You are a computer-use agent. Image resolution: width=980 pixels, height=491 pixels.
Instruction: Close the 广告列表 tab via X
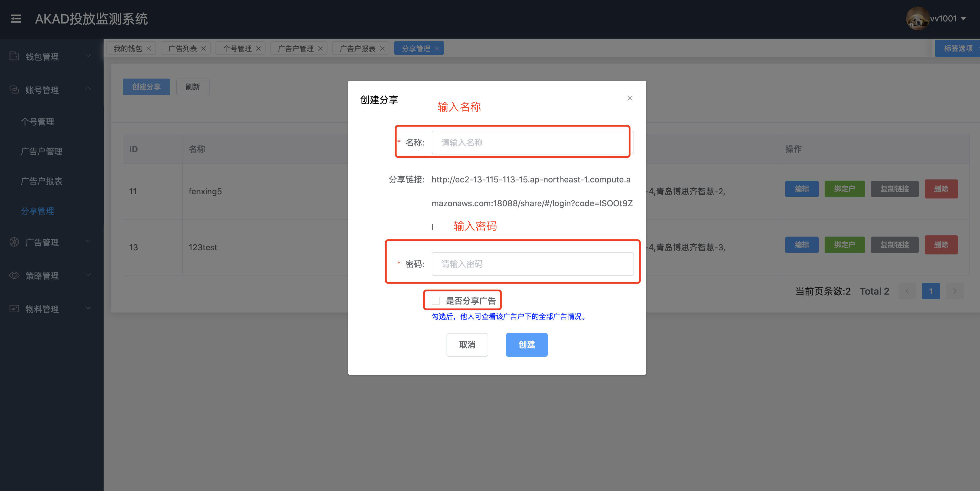click(x=204, y=49)
